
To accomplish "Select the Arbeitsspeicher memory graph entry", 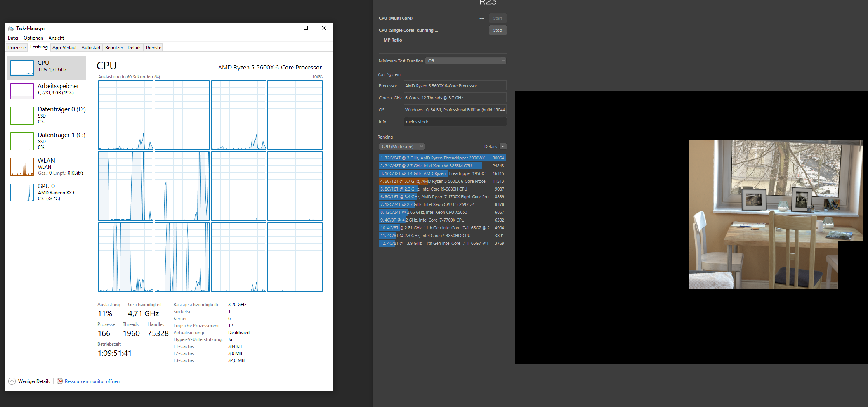I will tap(46, 91).
